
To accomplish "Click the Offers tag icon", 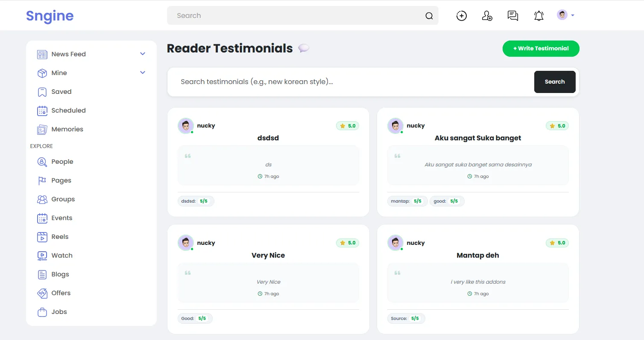I will 42,293.
